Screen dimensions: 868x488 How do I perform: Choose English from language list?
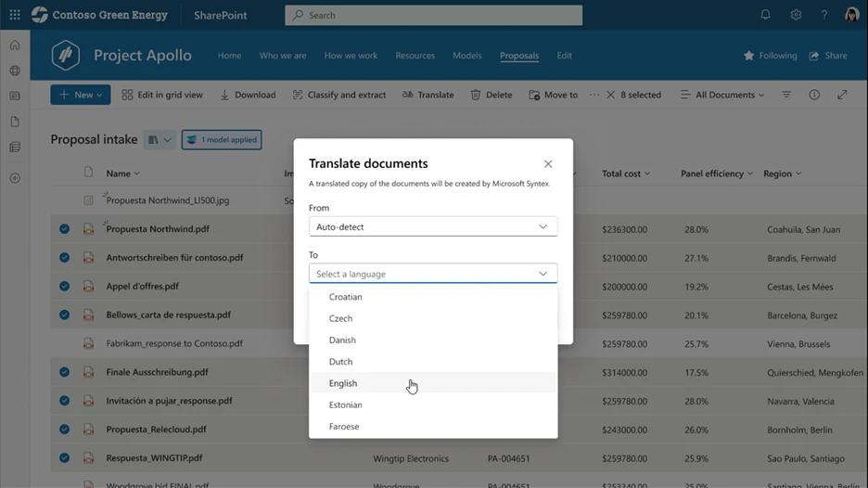point(433,383)
